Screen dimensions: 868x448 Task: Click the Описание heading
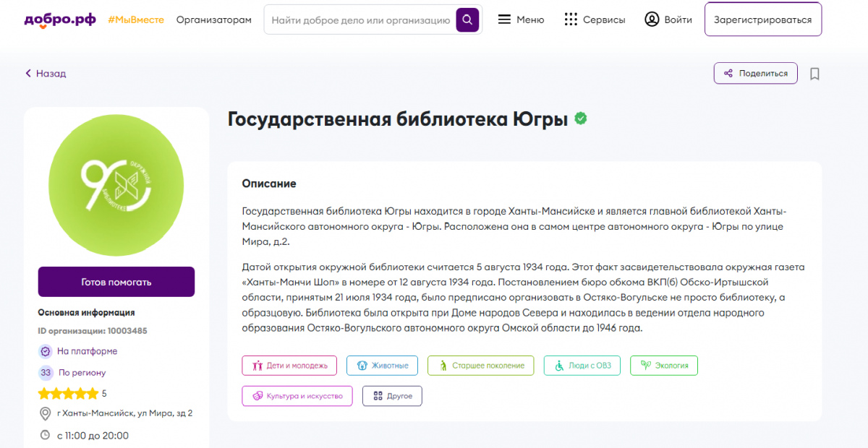pos(269,184)
